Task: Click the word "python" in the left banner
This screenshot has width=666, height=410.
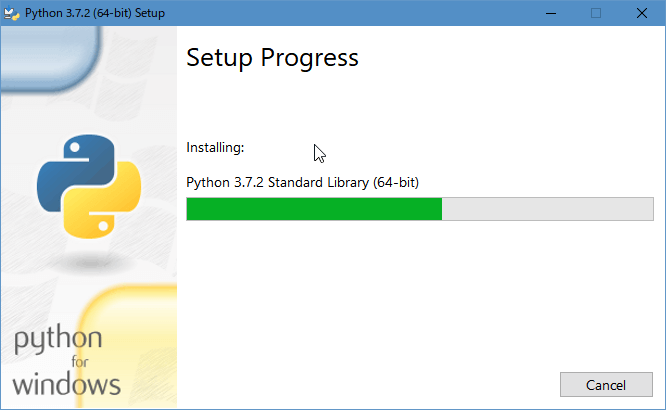Action: click(57, 342)
